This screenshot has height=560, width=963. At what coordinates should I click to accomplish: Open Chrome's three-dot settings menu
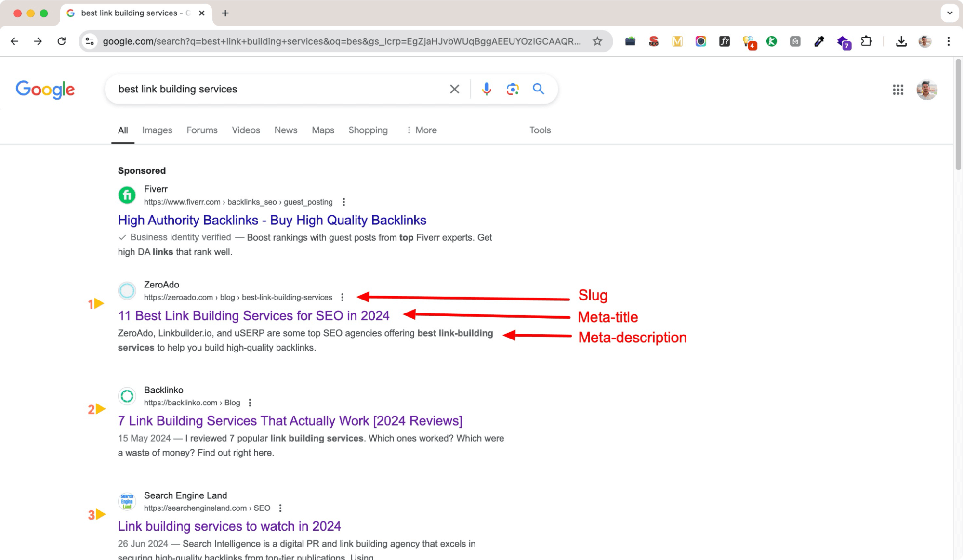[948, 41]
